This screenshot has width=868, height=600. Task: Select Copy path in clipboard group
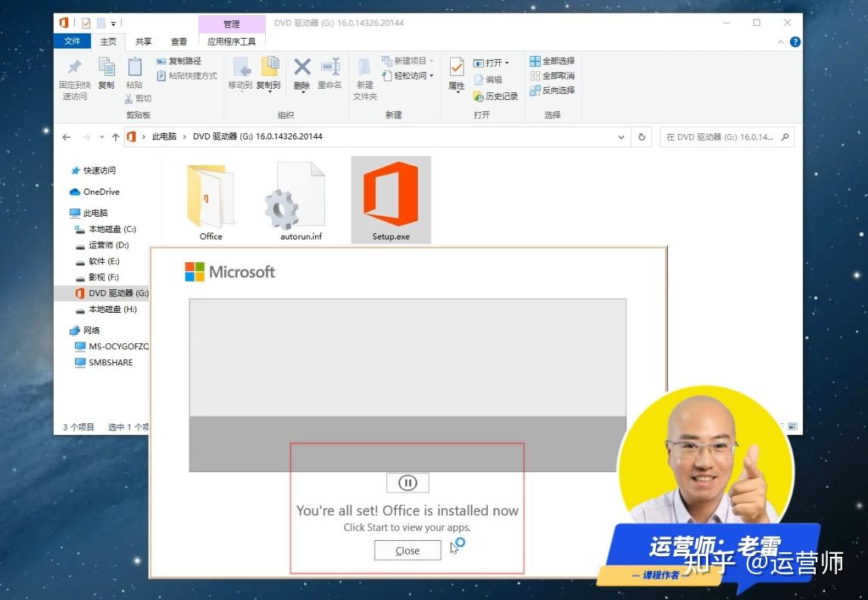(179, 61)
